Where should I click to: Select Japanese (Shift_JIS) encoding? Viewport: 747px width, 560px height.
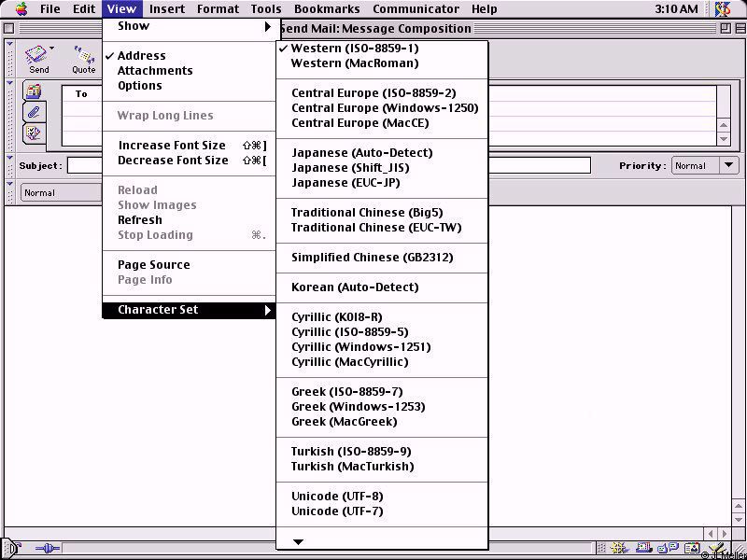click(382, 168)
